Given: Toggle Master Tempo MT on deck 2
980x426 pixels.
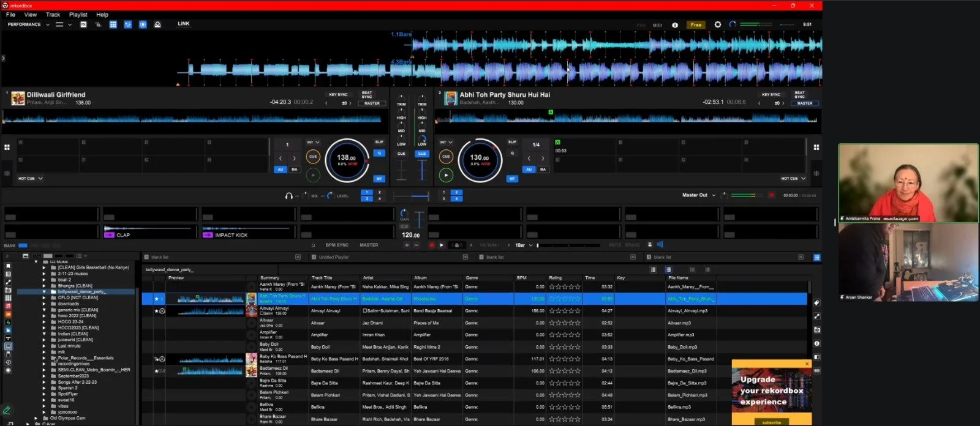Looking at the screenshot, I should [512, 179].
